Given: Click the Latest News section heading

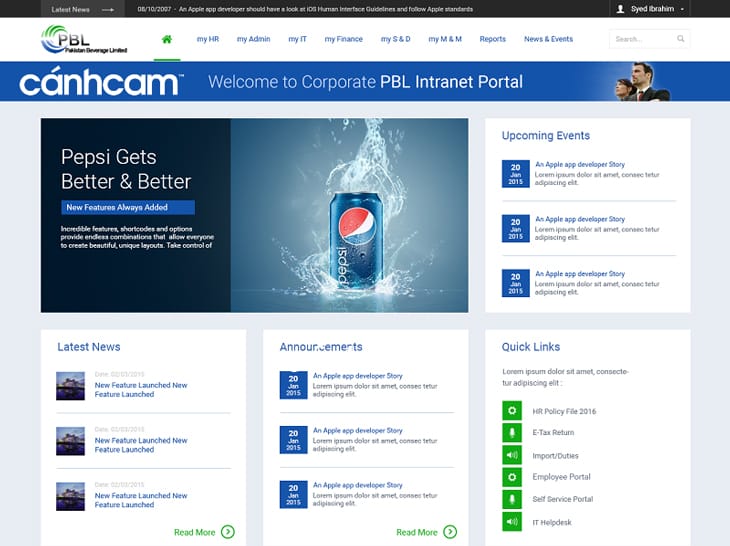Looking at the screenshot, I should pyautogui.click(x=88, y=347).
